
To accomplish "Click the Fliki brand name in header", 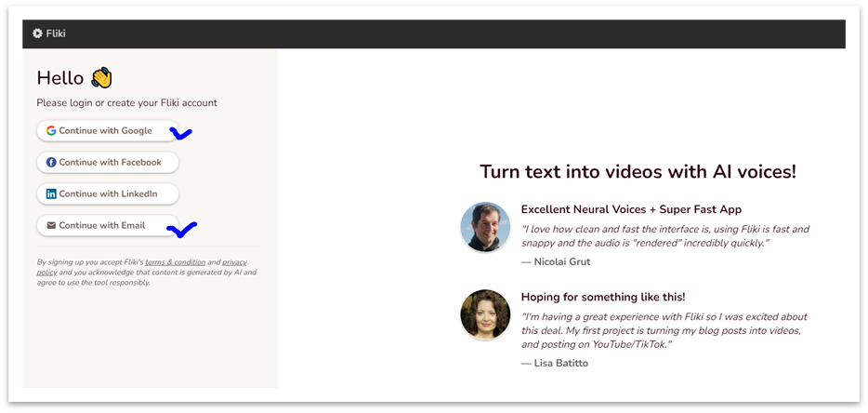I will point(56,33).
